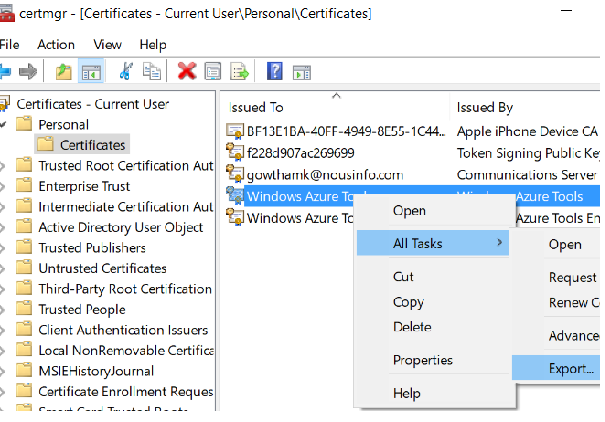Viewport: 605px width, 422px height.
Task: Click the Up One Level folder icon
Action: tap(63, 71)
